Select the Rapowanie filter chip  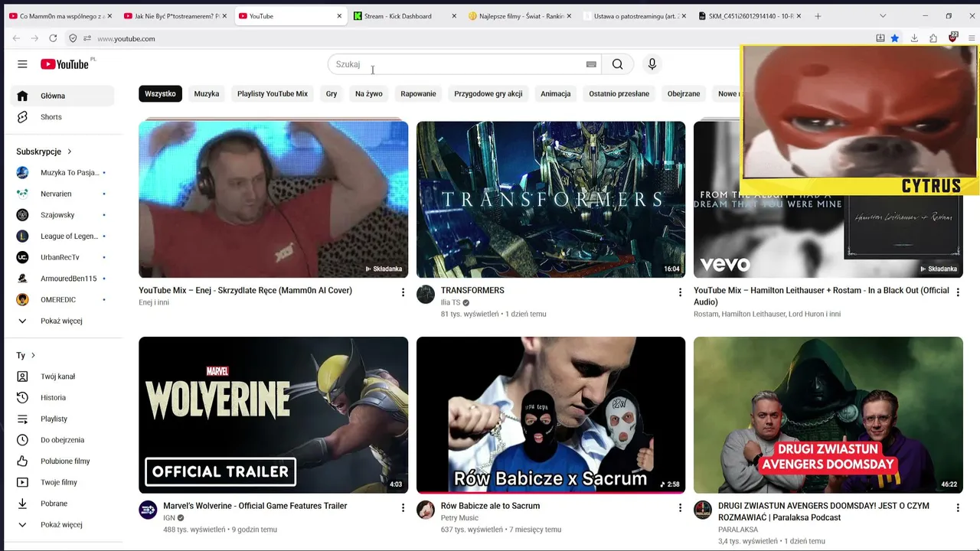click(x=418, y=93)
